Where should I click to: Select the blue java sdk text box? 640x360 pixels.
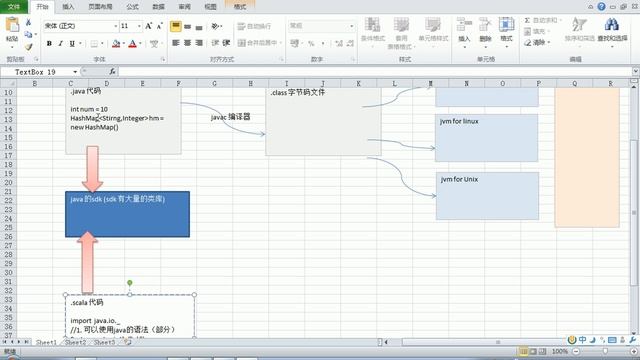(127, 214)
